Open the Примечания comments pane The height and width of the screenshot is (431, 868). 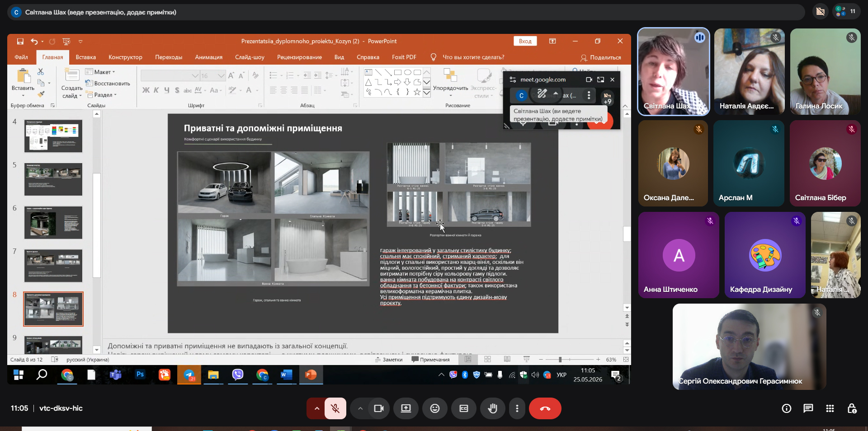(430, 360)
